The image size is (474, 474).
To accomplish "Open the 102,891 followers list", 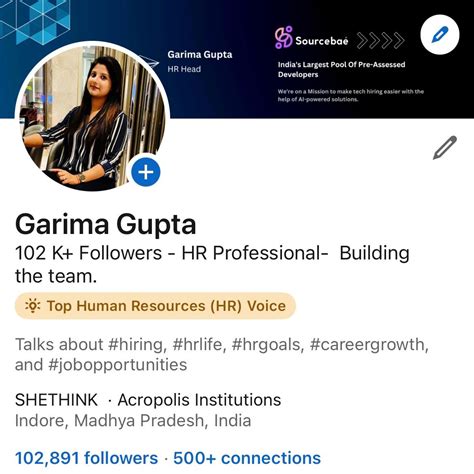I will (x=86, y=458).
